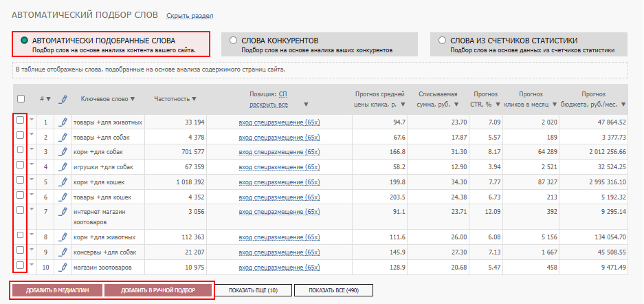Choose «Слова из счетчиков статистики» radio option

pyautogui.click(x=443, y=41)
